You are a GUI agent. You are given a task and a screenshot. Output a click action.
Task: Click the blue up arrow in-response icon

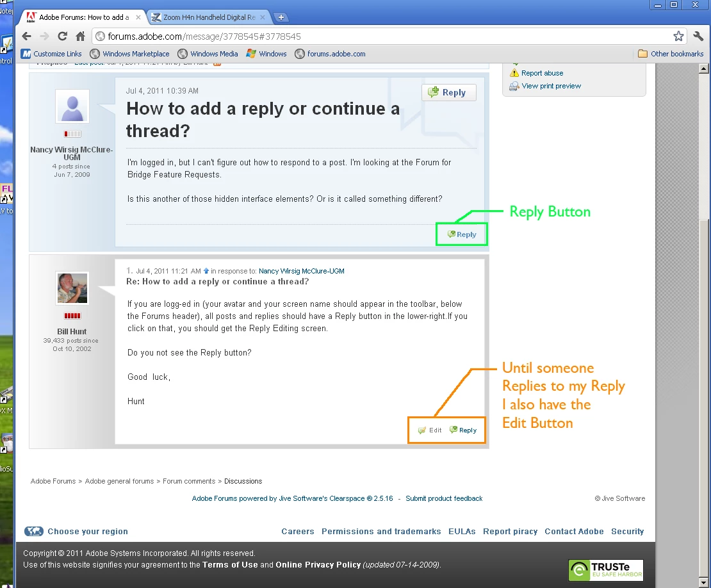tap(206, 271)
